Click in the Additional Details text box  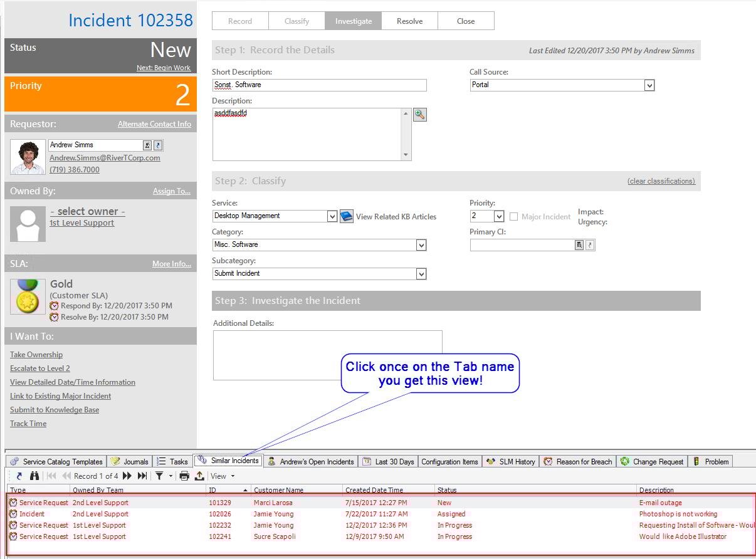327,355
